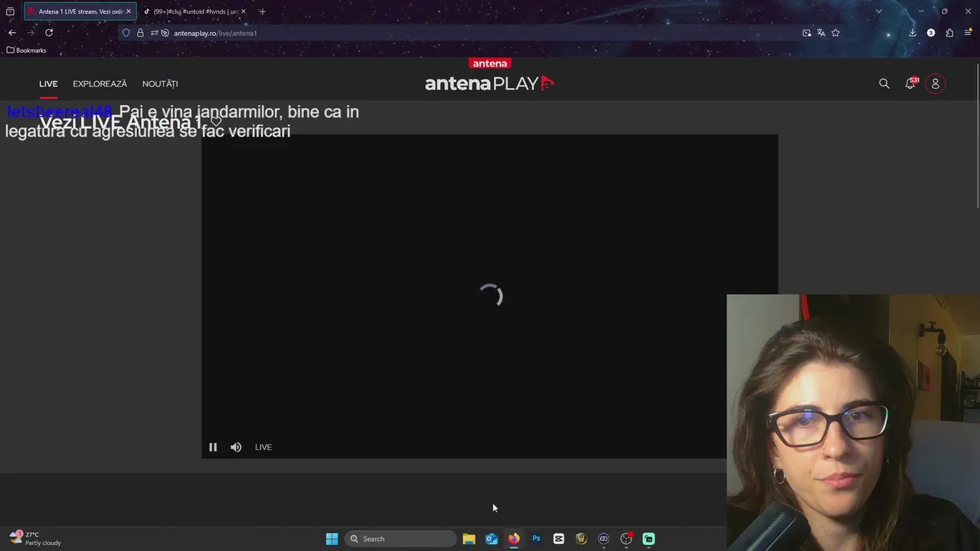Open the Firefox View tabs icon
980x551 pixels.
click(x=10, y=11)
